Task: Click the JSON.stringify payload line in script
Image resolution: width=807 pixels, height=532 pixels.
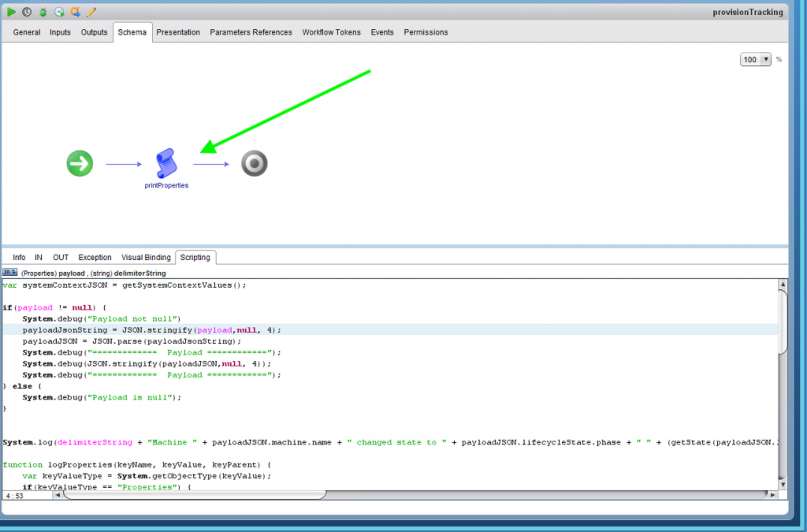Action: click(x=151, y=330)
